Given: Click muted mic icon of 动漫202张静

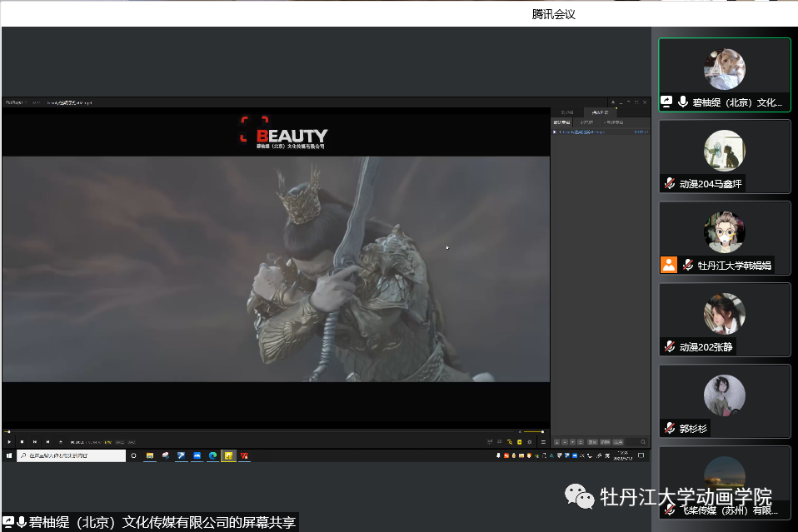Looking at the screenshot, I should 670,347.
